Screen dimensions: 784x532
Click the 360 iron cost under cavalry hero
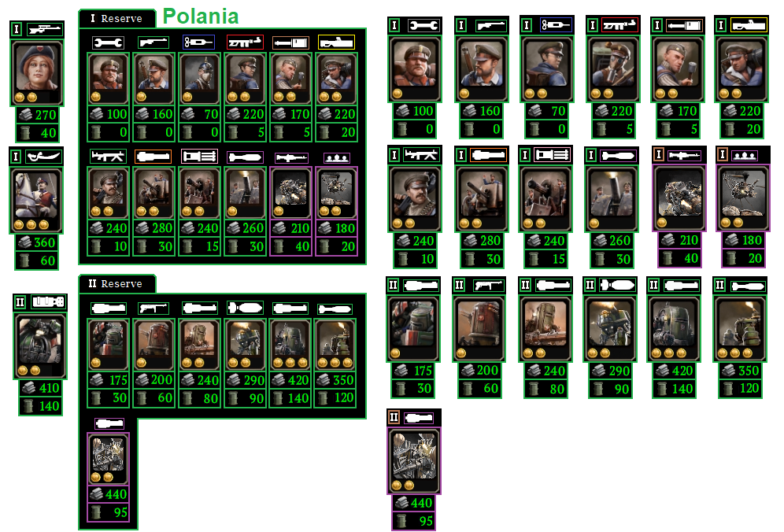37,242
